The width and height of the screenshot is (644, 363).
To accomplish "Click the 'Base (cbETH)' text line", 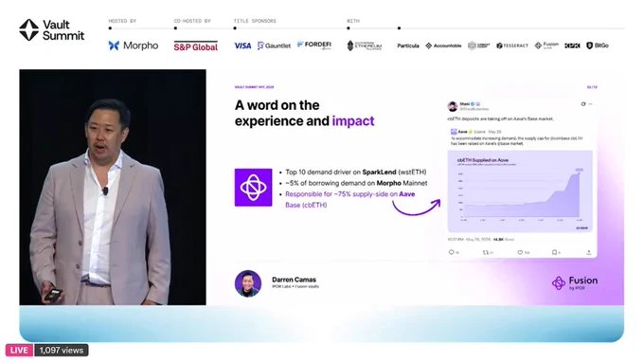I will pos(306,205).
